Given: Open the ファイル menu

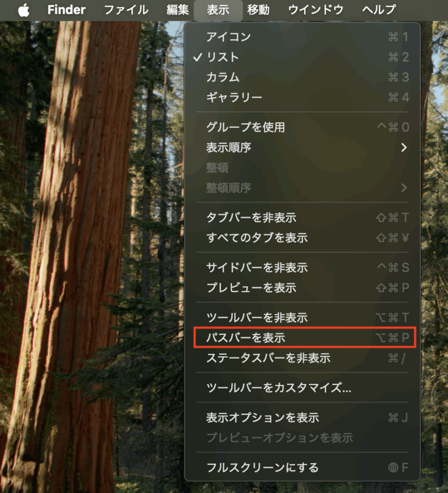Looking at the screenshot, I should 126,10.
